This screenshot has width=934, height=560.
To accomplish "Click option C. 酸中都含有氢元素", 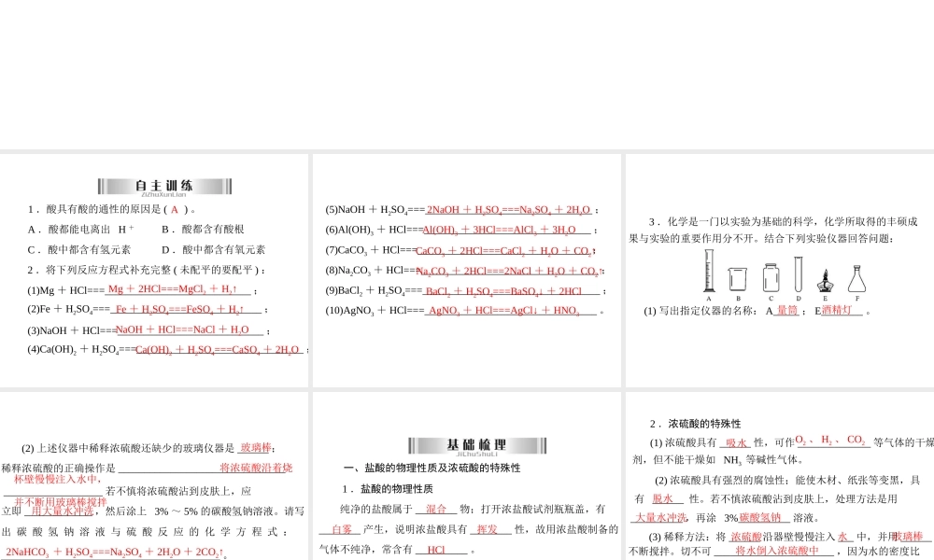I will (x=79, y=249).
